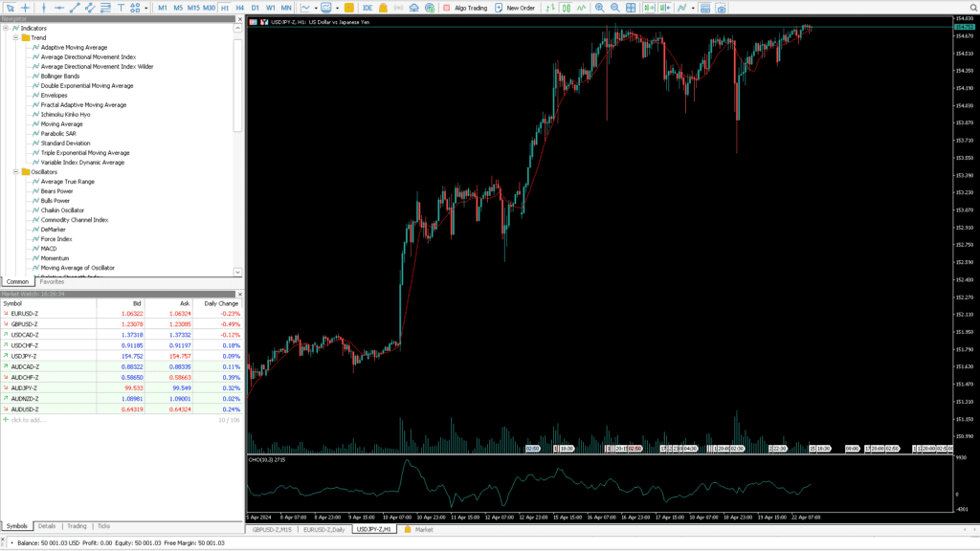Switch chart to H4 timeframe

pos(240,8)
